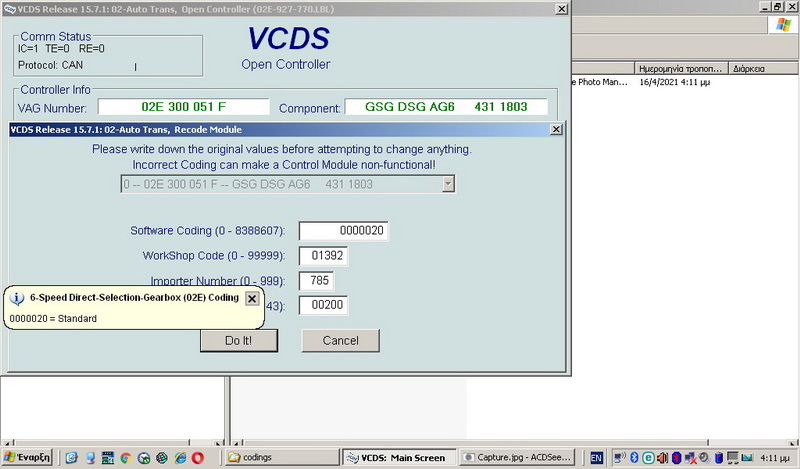Open the Windows Start menu
This screenshot has height=469, width=800.
(28, 457)
